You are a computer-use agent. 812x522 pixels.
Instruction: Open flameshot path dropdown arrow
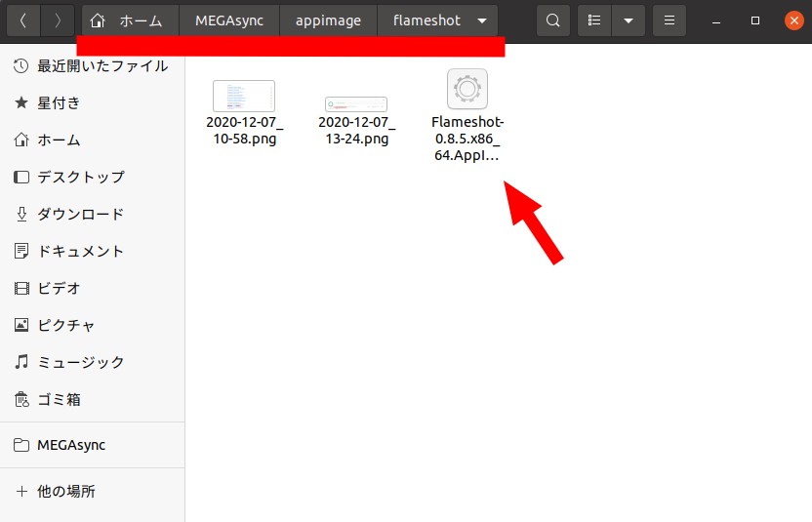point(482,21)
